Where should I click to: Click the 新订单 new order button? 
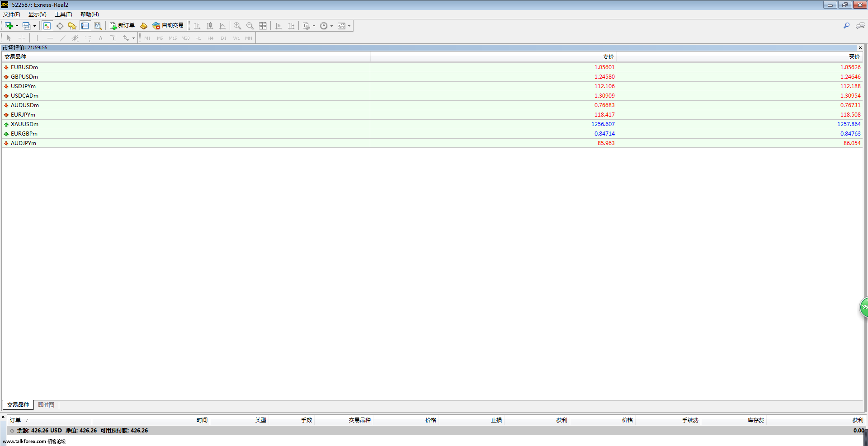122,26
